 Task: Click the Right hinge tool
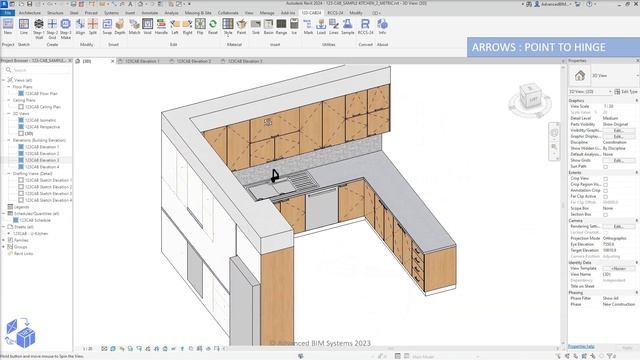pos(187,27)
